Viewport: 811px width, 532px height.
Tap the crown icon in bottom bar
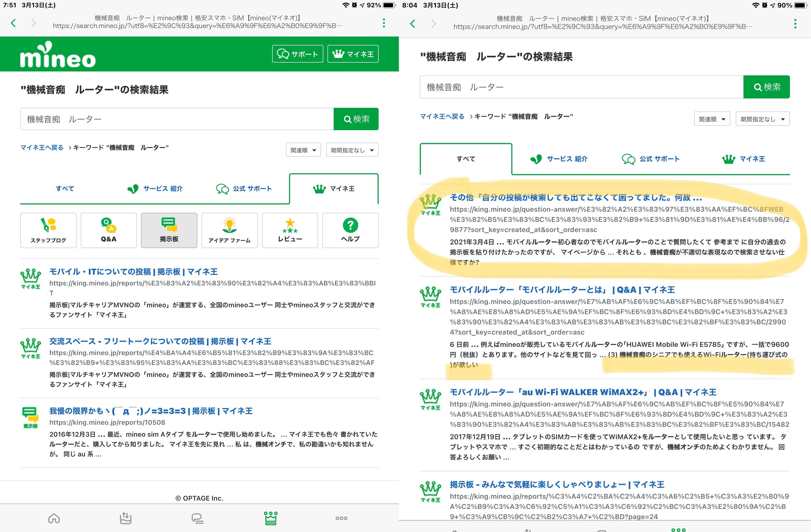point(271,518)
